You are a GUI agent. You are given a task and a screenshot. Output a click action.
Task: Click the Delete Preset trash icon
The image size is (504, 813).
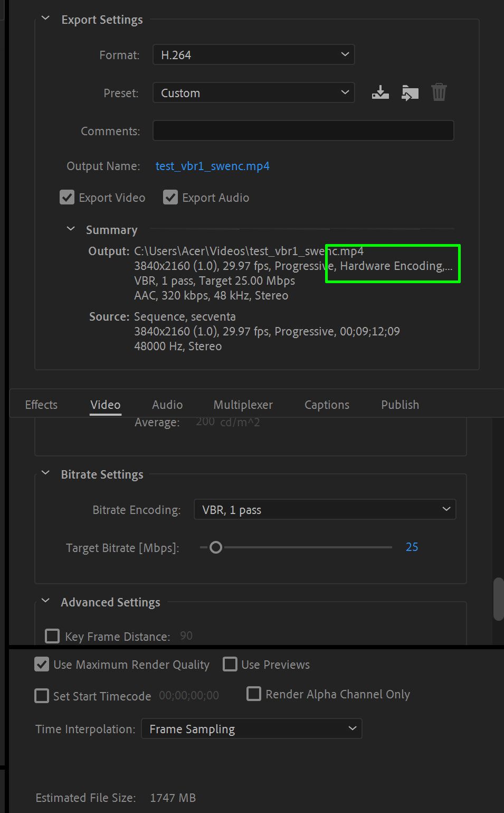click(439, 92)
